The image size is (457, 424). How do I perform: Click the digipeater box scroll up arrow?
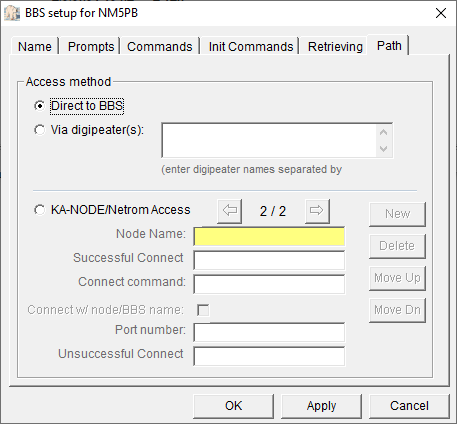[383, 132]
